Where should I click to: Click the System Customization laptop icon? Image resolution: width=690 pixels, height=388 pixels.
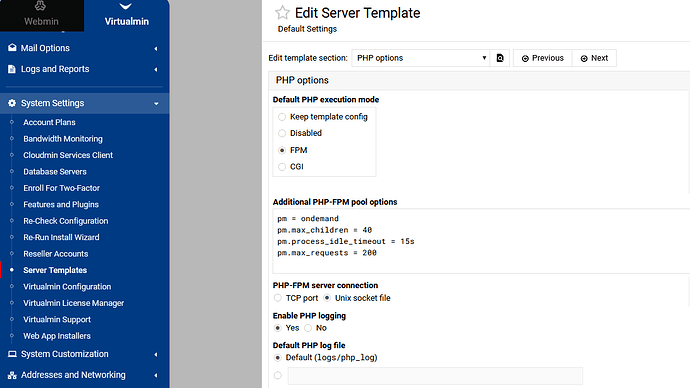coord(12,354)
